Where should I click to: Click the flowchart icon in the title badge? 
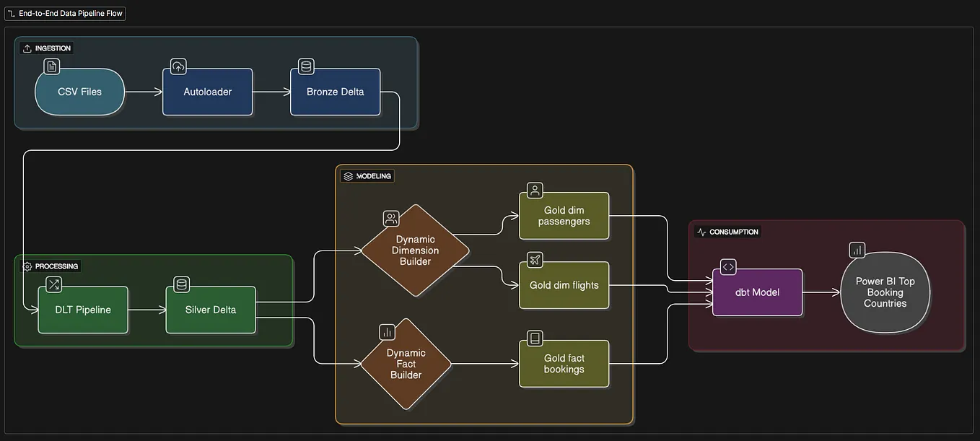point(10,13)
